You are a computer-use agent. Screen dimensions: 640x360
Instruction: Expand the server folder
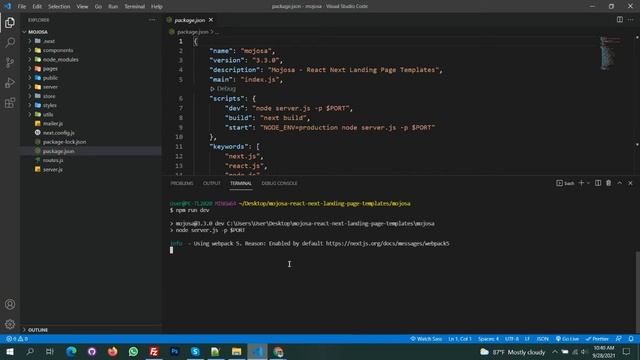(50, 87)
